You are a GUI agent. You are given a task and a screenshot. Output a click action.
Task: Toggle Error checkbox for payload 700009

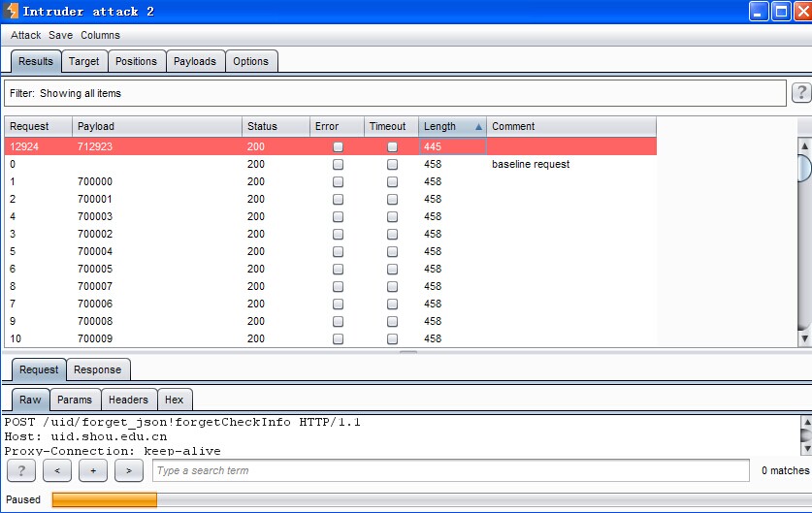point(339,339)
